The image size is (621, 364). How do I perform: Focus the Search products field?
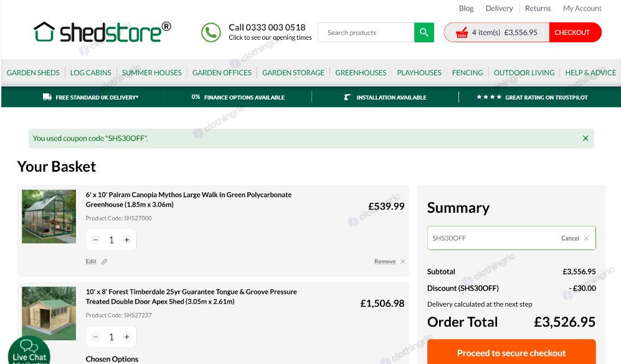tap(366, 32)
